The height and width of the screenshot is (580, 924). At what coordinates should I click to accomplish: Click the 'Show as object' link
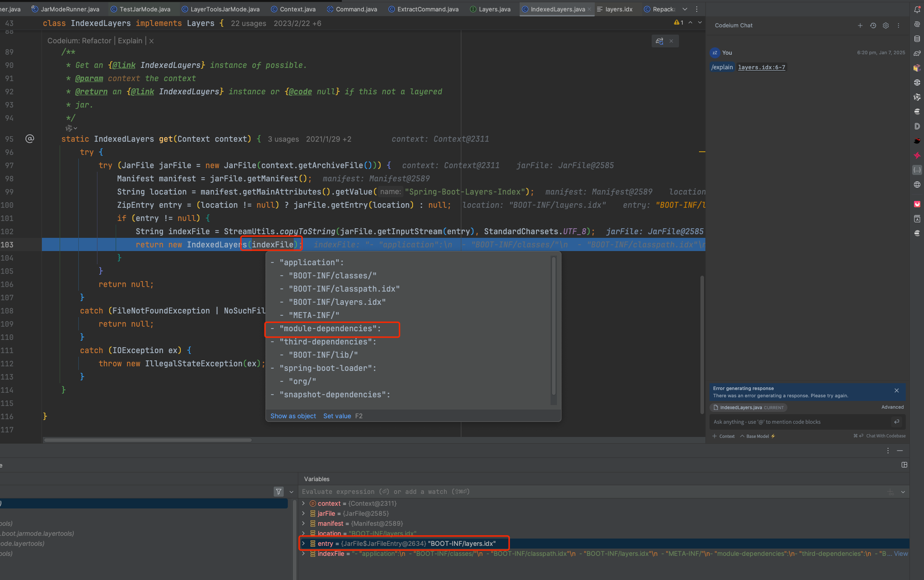pos(293,416)
